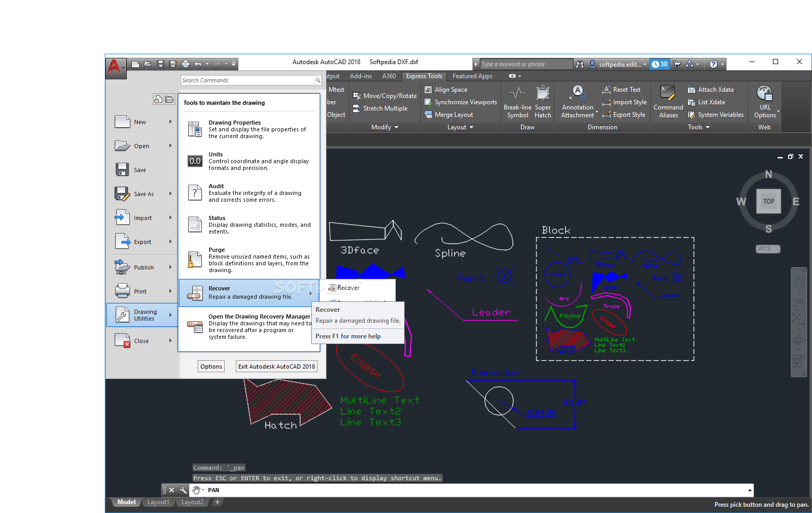Screen dimensions: 812x513
Task: Click the Reset Text dimension tool
Action: coord(622,90)
